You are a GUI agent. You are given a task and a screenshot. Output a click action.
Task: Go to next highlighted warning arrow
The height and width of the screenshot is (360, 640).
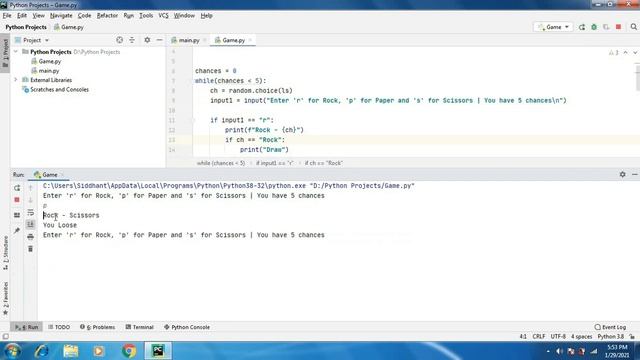[635, 53]
